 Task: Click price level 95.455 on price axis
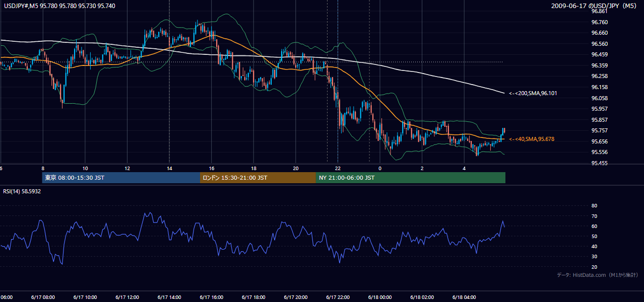pos(600,163)
